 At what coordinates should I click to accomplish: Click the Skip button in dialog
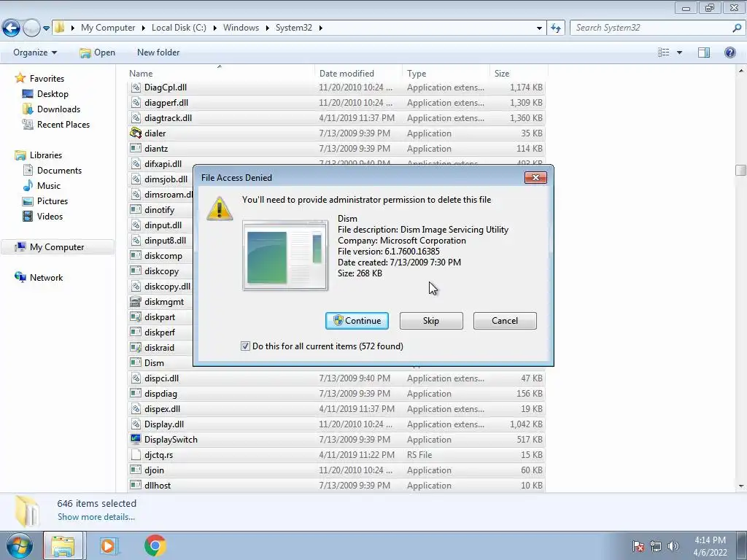point(431,321)
